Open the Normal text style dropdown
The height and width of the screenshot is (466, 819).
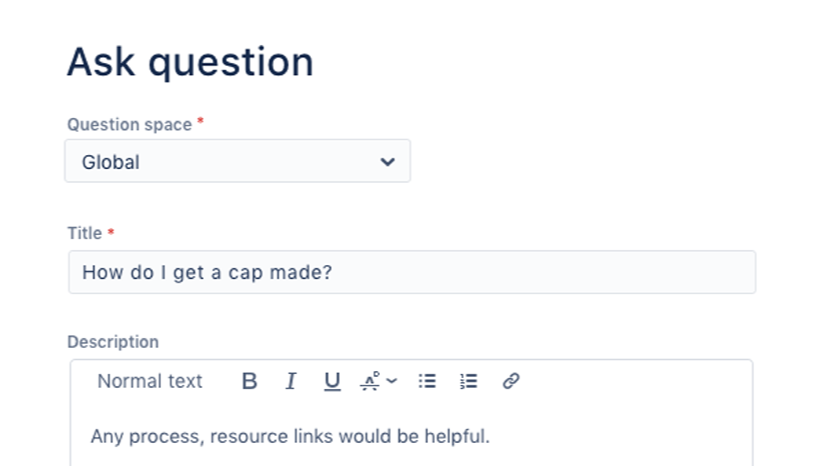150,381
